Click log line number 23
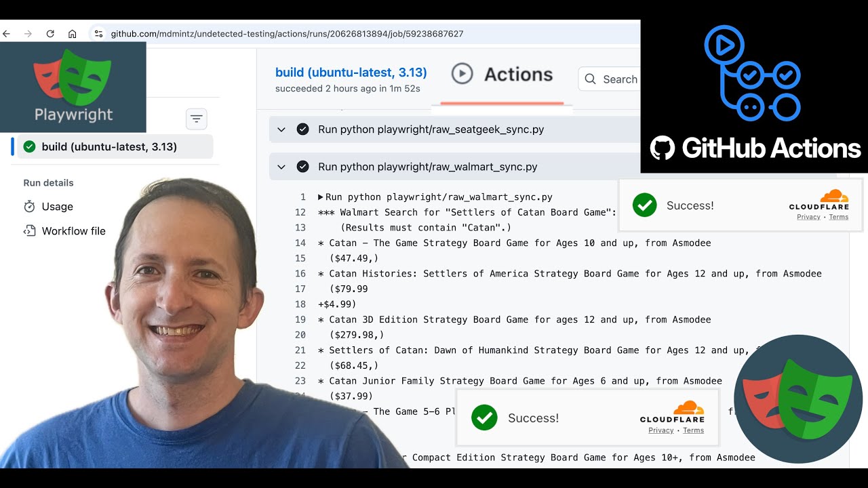Screen dimensions: 868x488 pyautogui.click(x=300, y=381)
